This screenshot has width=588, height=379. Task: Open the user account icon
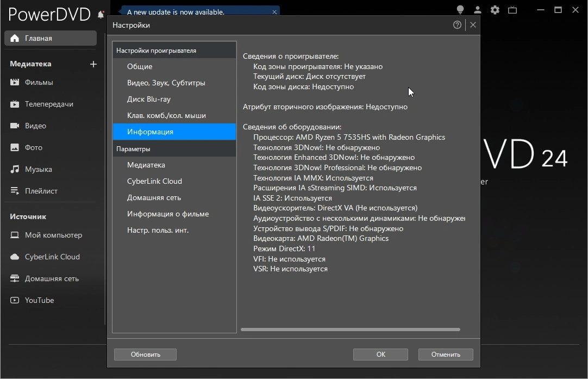point(477,10)
